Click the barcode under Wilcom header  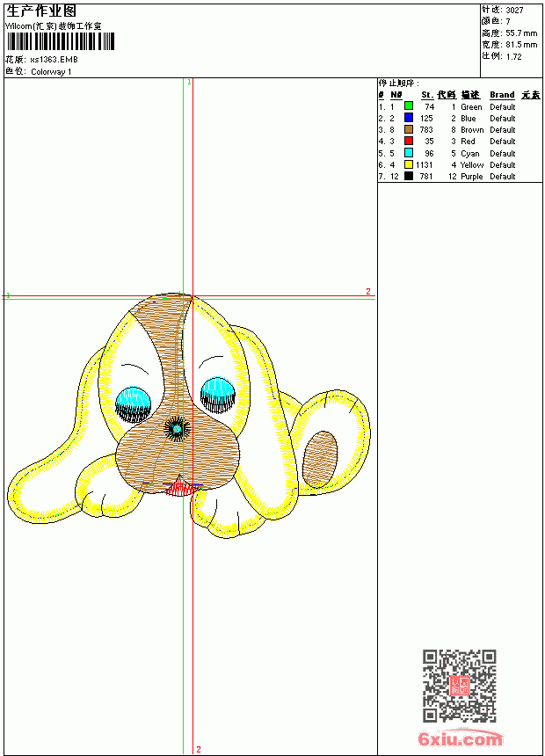coord(61,42)
